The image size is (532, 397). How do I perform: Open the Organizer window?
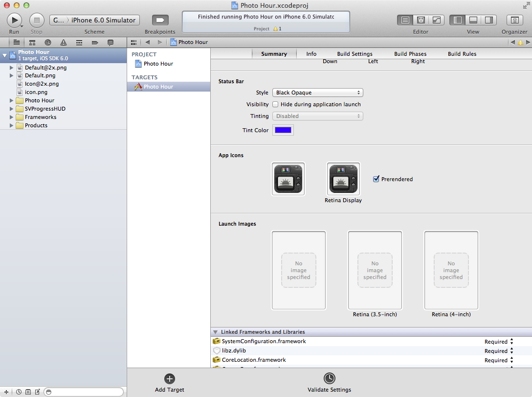click(x=514, y=20)
